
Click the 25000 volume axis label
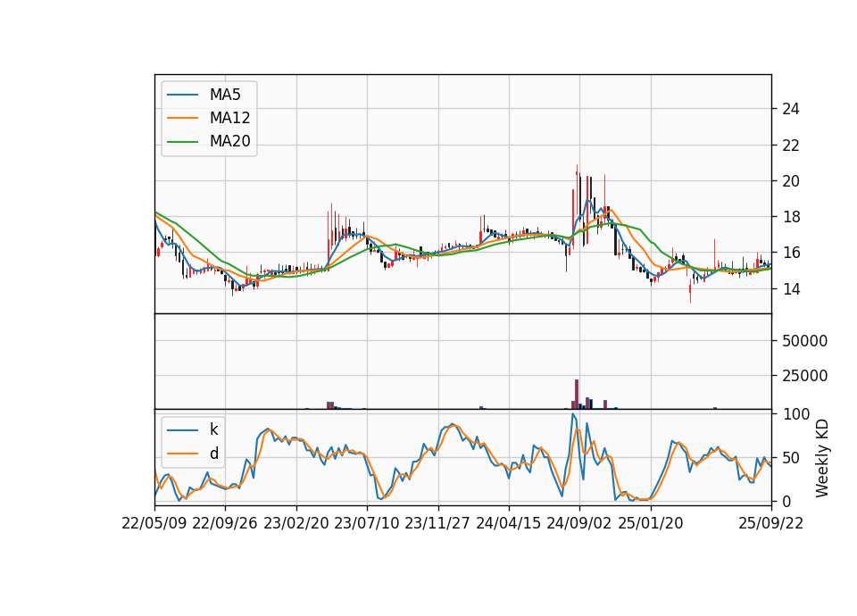804,376
